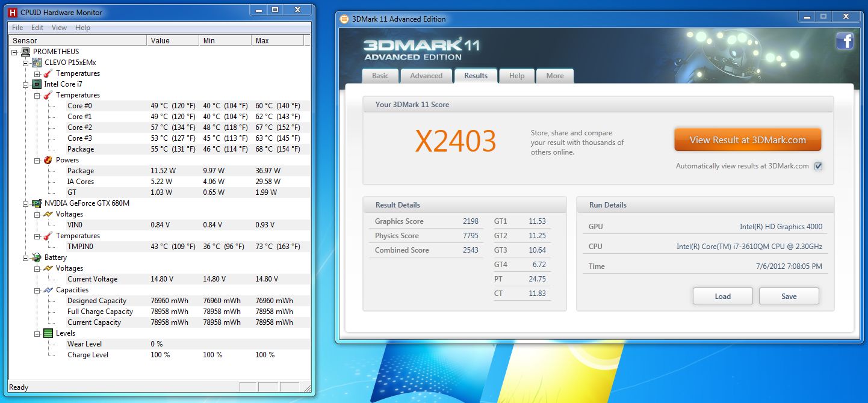
Task: Click the thermometer icon under NVIDIA GeForce GTX 680M
Action: point(48,236)
